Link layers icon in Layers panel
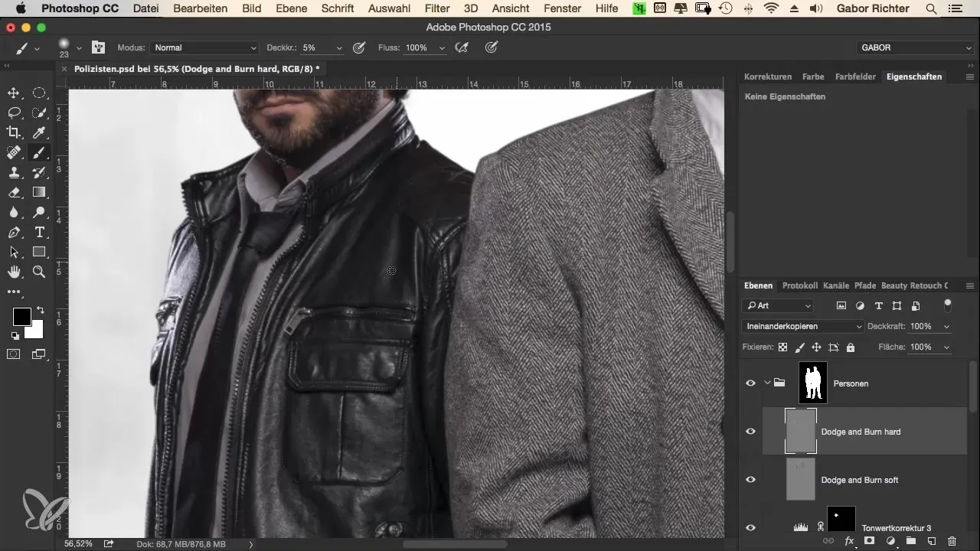 (x=828, y=540)
